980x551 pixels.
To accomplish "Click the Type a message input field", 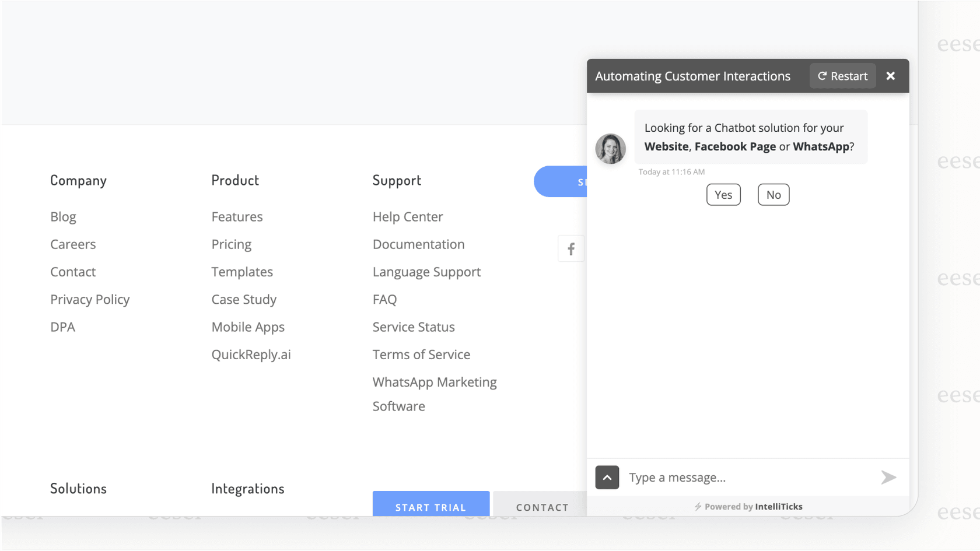I will point(729,477).
